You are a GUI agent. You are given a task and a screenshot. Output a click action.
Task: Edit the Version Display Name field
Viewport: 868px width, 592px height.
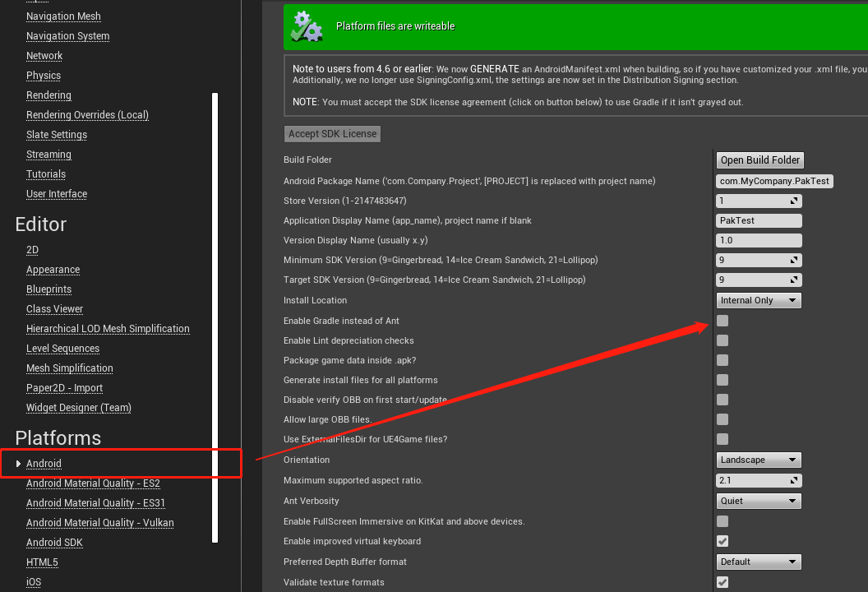759,240
